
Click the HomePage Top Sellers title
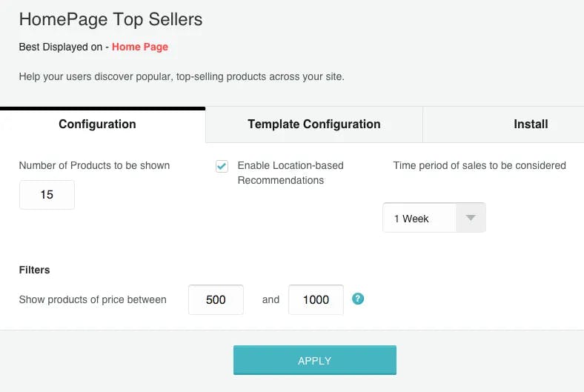[x=110, y=19]
